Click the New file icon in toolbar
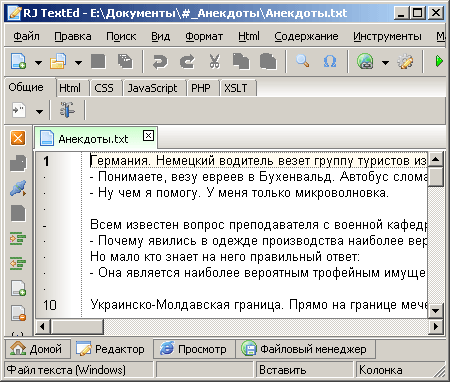This screenshot has width=450, height=382. 18,61
